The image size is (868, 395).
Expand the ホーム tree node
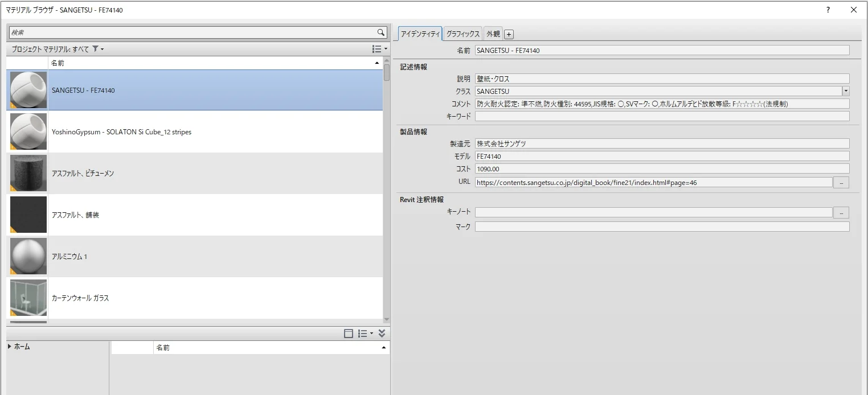(10, 347)
